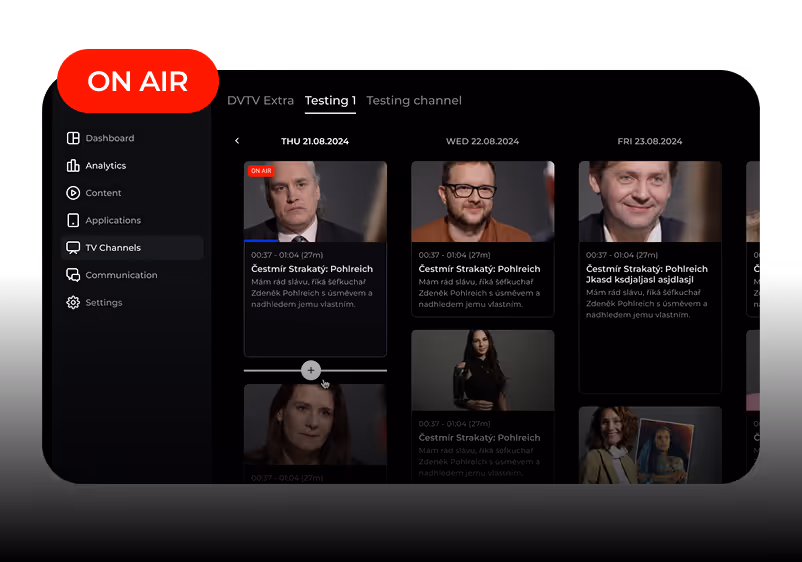This screenshot has width=802, height=562.
Task: Click the Friday title ending with Jkasd ksdjaljasl asjdlasjl
Action: click(647, 274)
